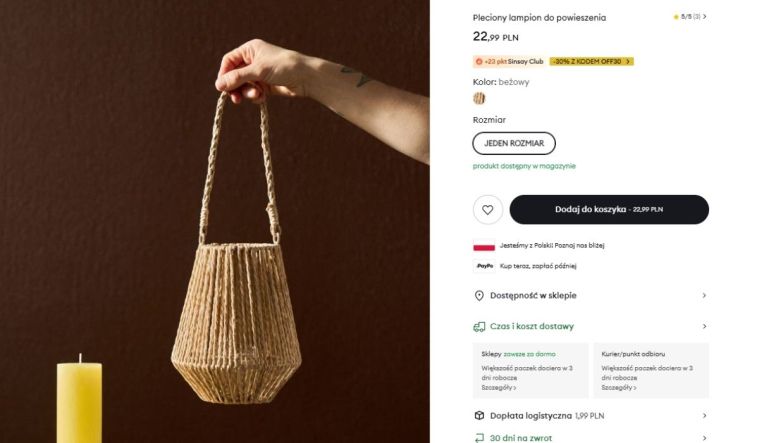
Task: Click the package box icon beside Dopłata logistyczna
Action: click(479, 415)
